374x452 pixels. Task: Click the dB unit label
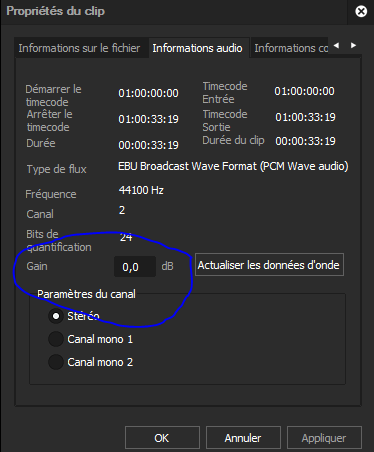[167, 266]
